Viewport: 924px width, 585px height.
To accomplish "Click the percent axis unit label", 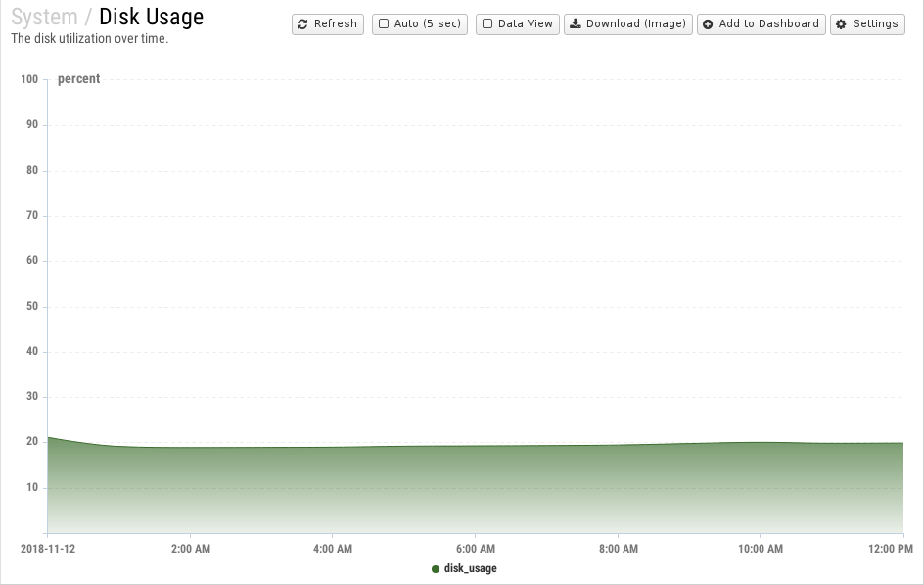I will tap(79, 79).
